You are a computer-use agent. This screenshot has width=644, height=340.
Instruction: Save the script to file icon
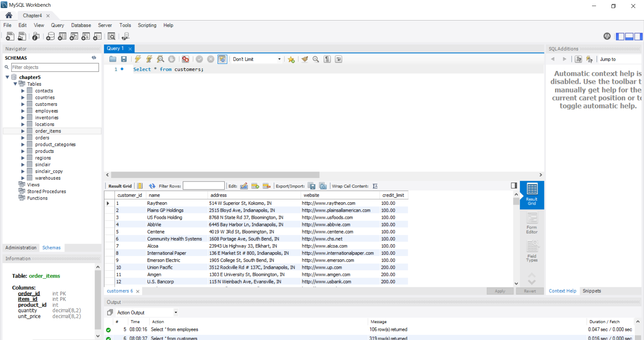tap(124, 59)
